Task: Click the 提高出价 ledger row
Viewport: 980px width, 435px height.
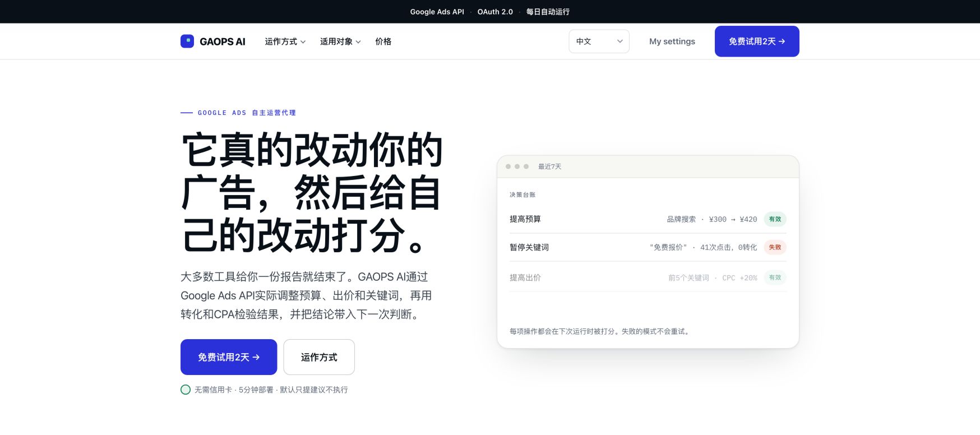Action: coord(648,277)
